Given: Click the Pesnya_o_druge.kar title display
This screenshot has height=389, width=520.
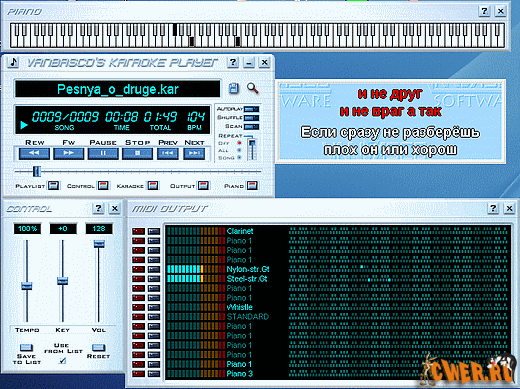Looking at the screenshot, I should [117, 89].
